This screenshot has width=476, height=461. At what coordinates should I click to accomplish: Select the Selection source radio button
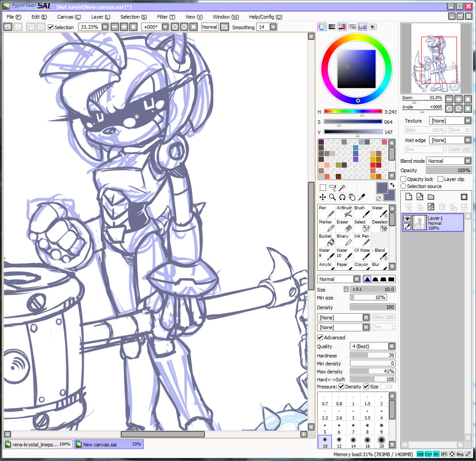click(403, 186)
